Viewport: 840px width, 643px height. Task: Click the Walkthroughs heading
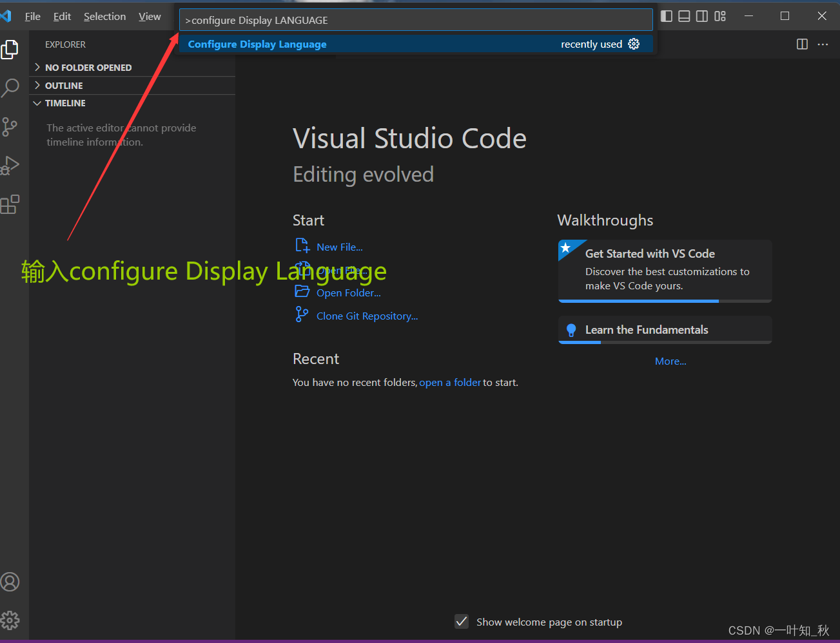605,220
